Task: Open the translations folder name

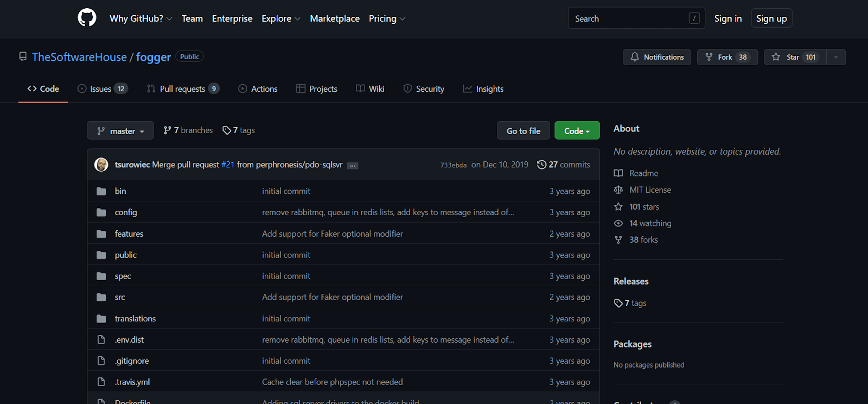Action: tap(135, 319)
